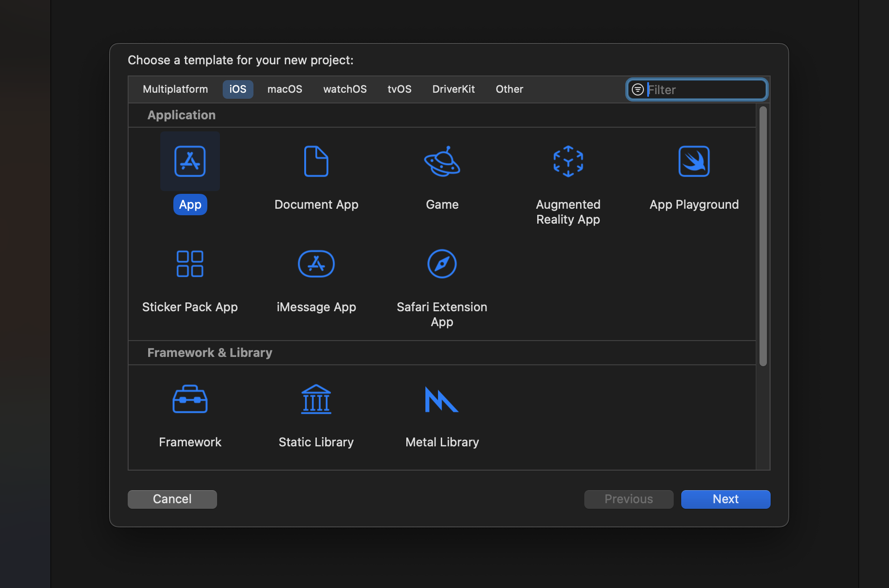The width and height of the screenshot is (889, 588).
Task: Choose the Game template icon
Action: pos(442,161)
